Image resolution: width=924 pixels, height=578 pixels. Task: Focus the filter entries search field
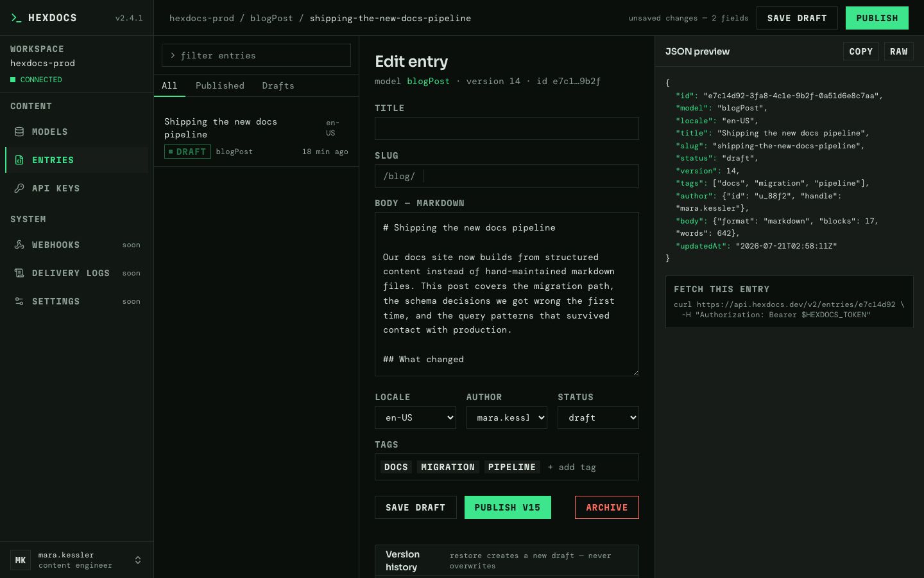click(256, 55)
